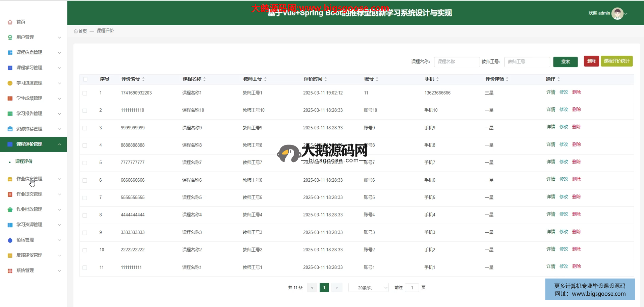644x307 pixels.
Task: Open the 反馈建议管理 menu
Action: click(x=30, y=255)
